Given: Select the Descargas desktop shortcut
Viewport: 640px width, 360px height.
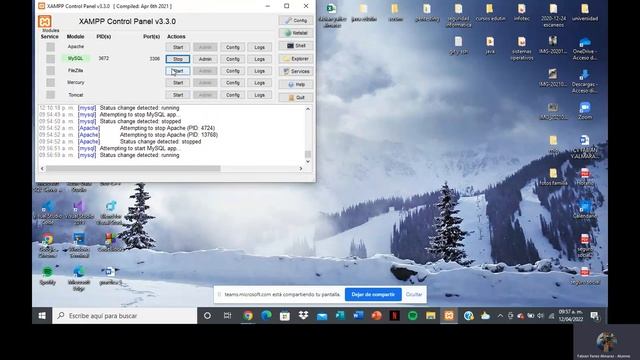Looking at the screenshot, I should [584, 81].
